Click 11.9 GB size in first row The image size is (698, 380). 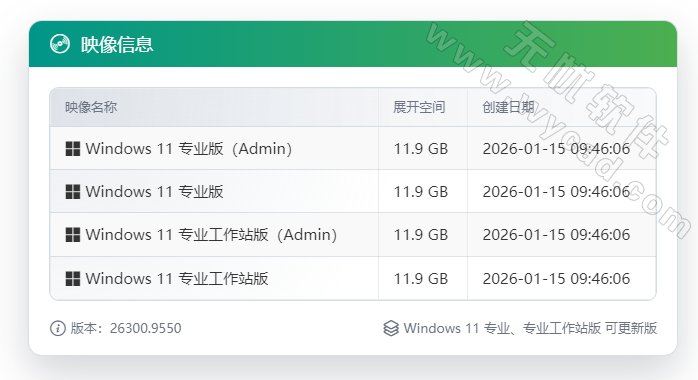(x=421, y=149)
